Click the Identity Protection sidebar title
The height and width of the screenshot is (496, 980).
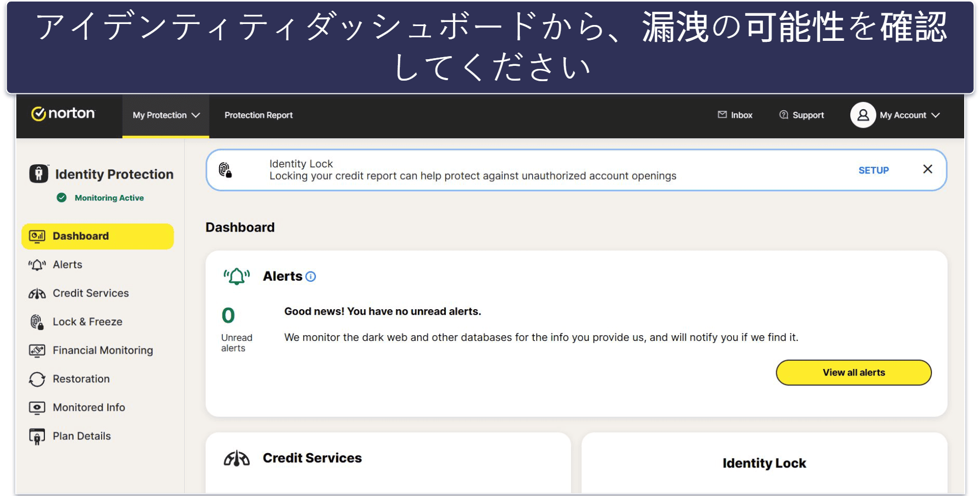(114, 174)
